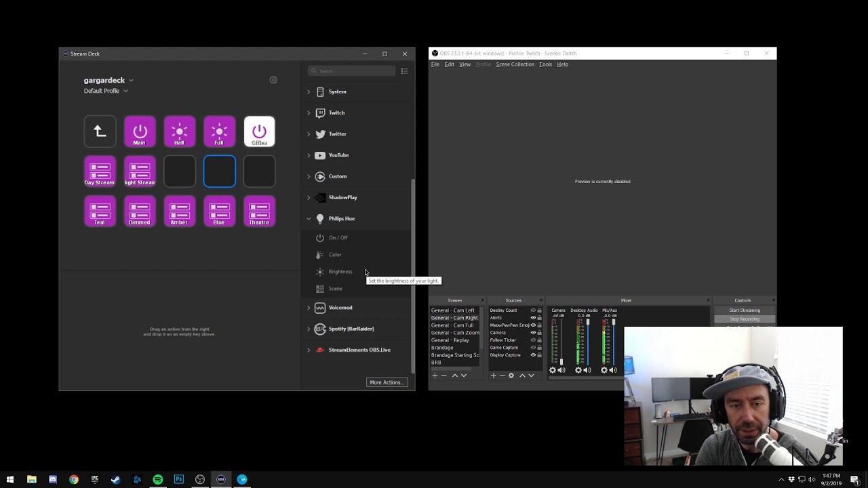
Task: Toggle visibility of Camera source
Action: [533, 333]
